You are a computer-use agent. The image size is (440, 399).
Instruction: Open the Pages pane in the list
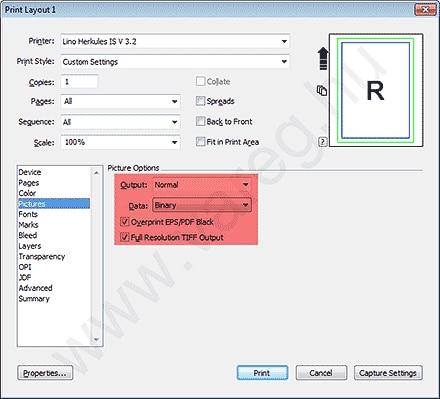(x=54, y=183)
